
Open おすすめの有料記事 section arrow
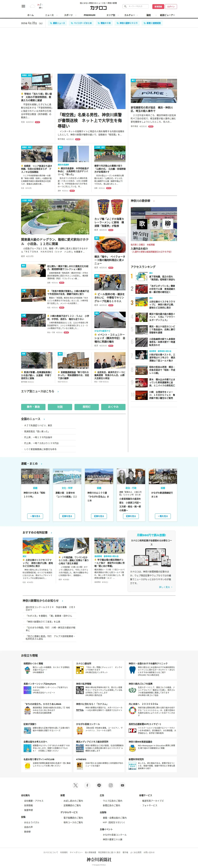52,533
